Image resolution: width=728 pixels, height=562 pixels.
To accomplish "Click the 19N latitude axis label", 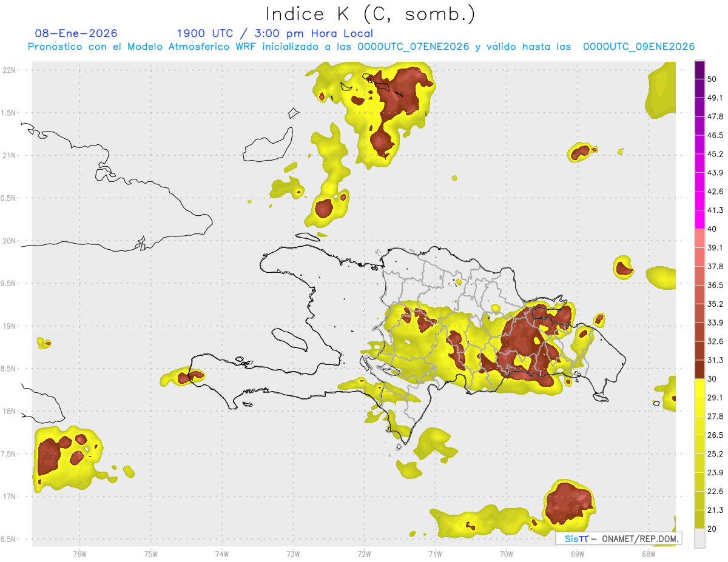I will tap(10, 326).
